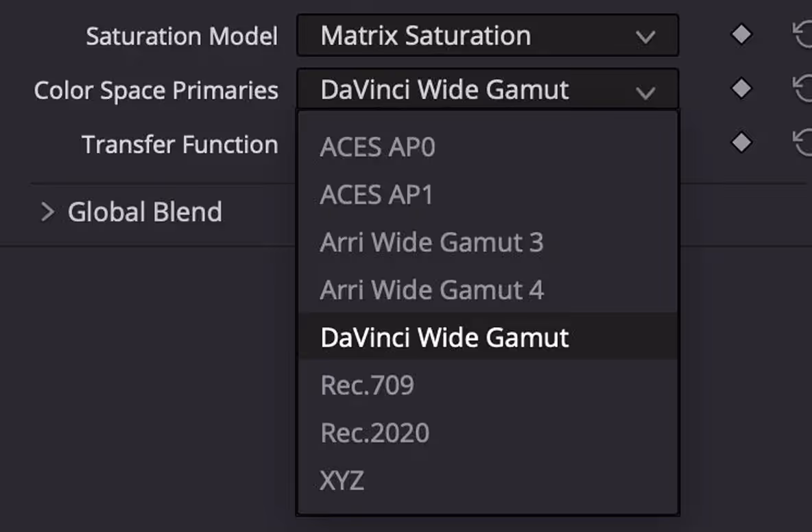Select ACES AP0 from the list

[488, 147]
